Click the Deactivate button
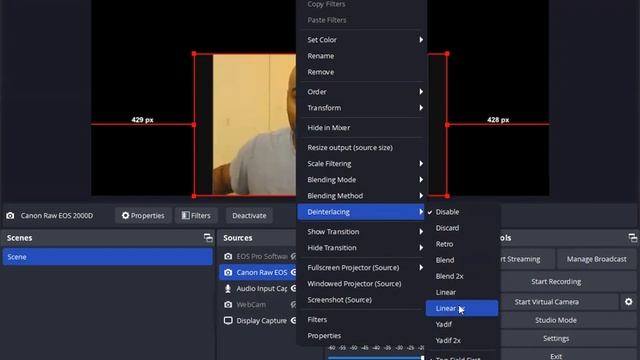640x360 pixels. click(249, 216)
